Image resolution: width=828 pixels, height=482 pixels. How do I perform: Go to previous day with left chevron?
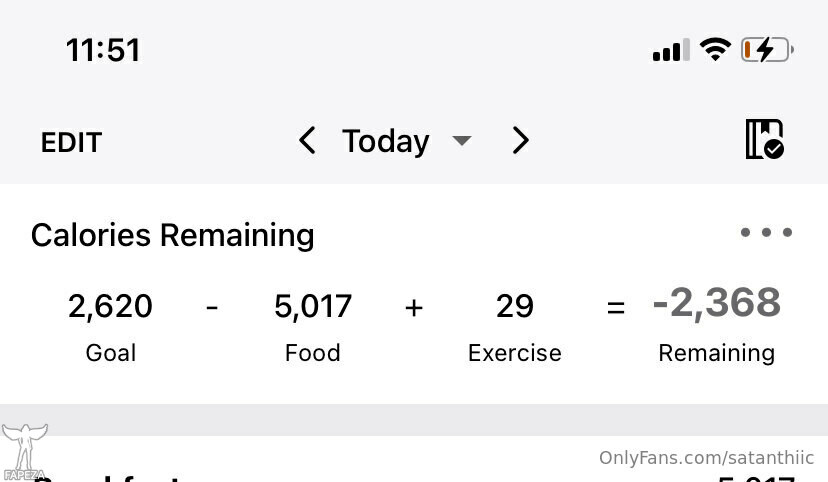point(307,141)
